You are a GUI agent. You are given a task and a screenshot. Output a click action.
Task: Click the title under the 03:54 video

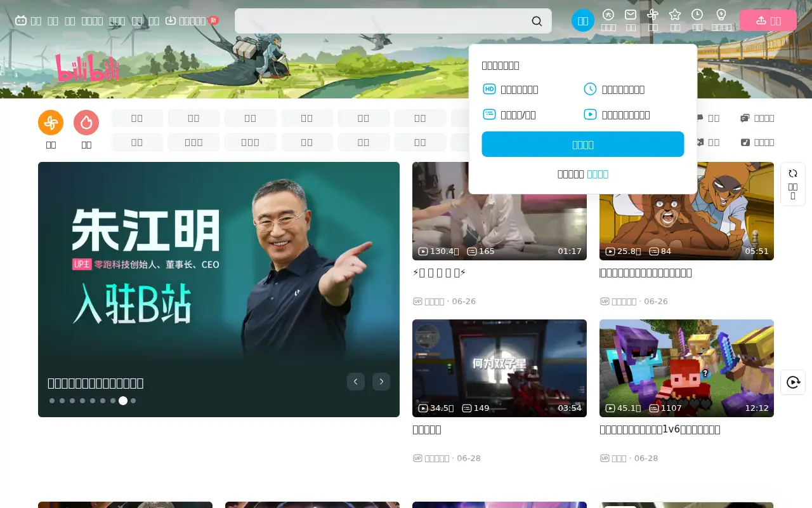point(427,429)
